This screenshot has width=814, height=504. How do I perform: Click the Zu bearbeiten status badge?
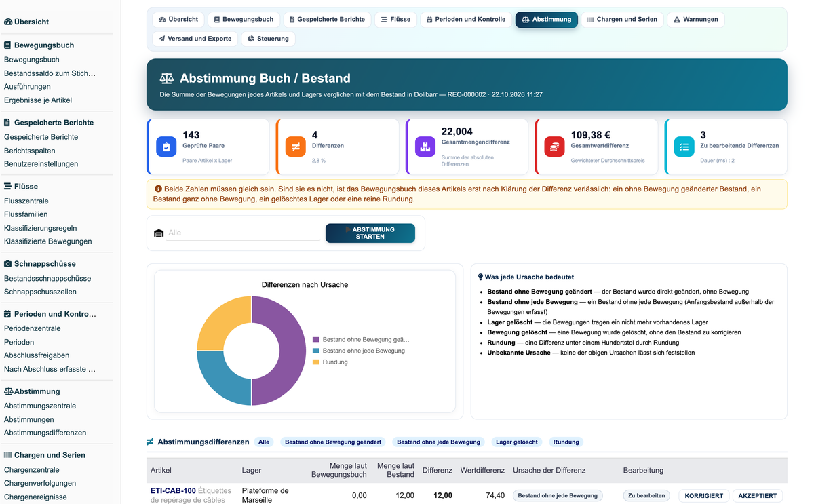(646, 496)
